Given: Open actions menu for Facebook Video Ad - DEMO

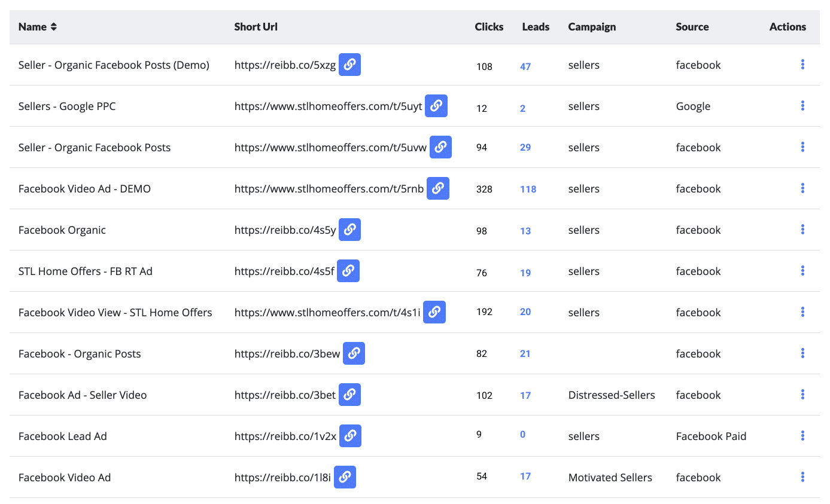Looking at the screenshot, I should click(x=802, y=188).
